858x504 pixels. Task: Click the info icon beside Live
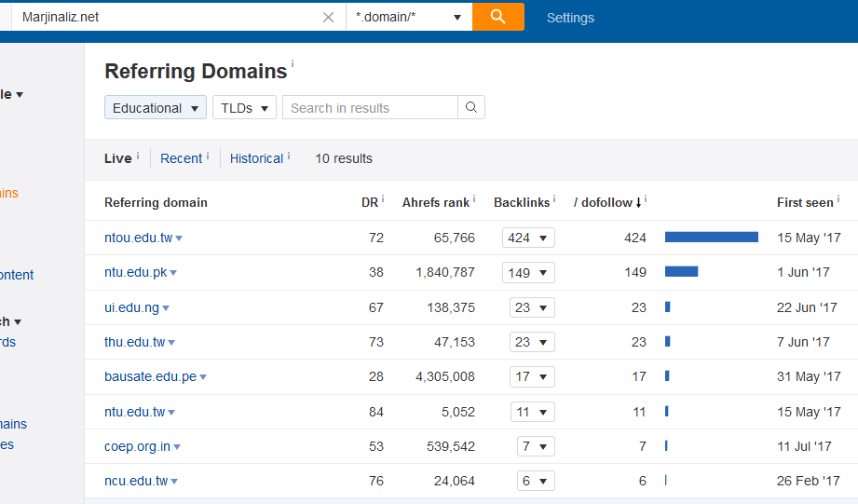pos(138,156)
